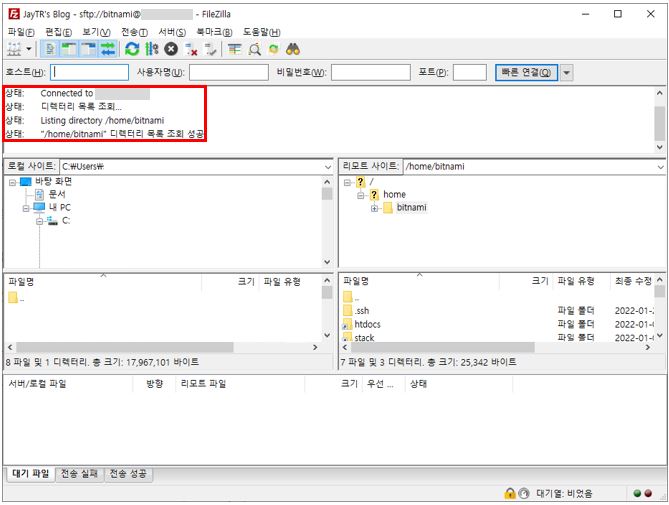Toggle message log display
Viewport: 669px width, 505px height.
pyautogui.click(x=51, y=49)
